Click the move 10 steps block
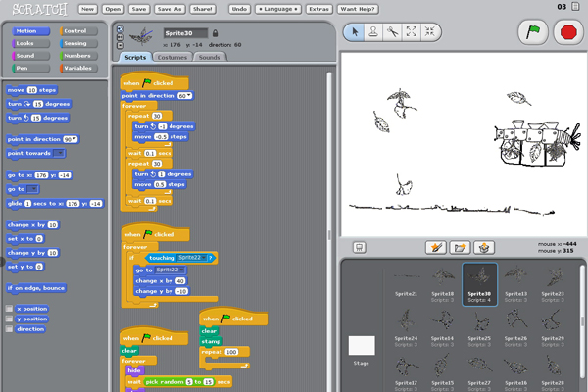The width and height of the screenshot is (588, 392). [x=32, y=90]
